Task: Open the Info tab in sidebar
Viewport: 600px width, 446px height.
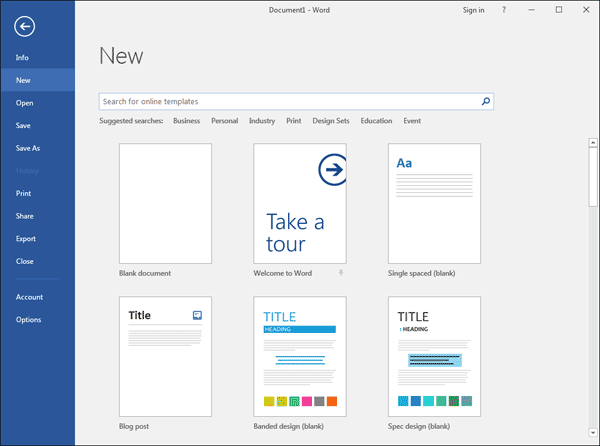Action: tap(23, 57)
